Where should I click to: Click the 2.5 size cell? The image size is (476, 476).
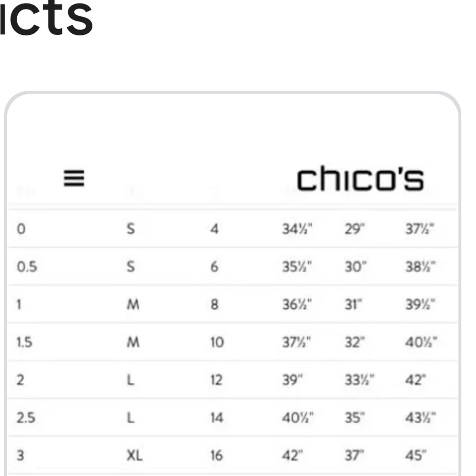pyautogui.click(x=26, y=418)
